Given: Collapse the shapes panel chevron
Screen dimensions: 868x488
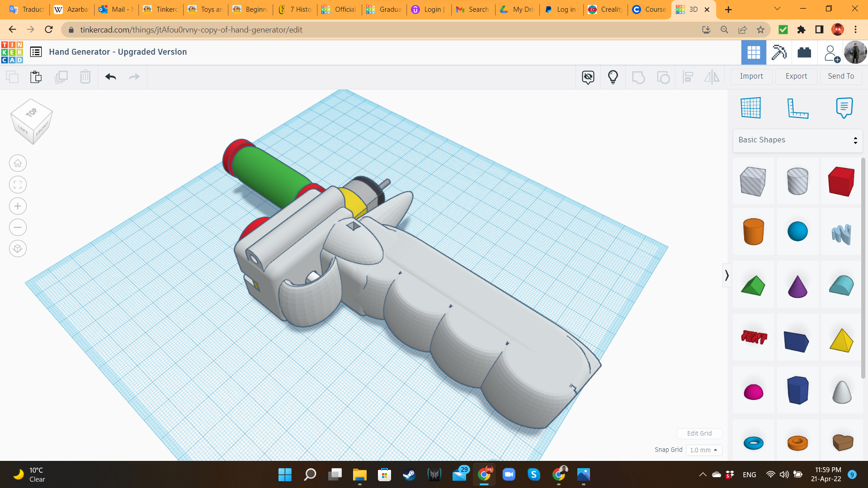Looking at the screenshot, I should pos(726,275).
